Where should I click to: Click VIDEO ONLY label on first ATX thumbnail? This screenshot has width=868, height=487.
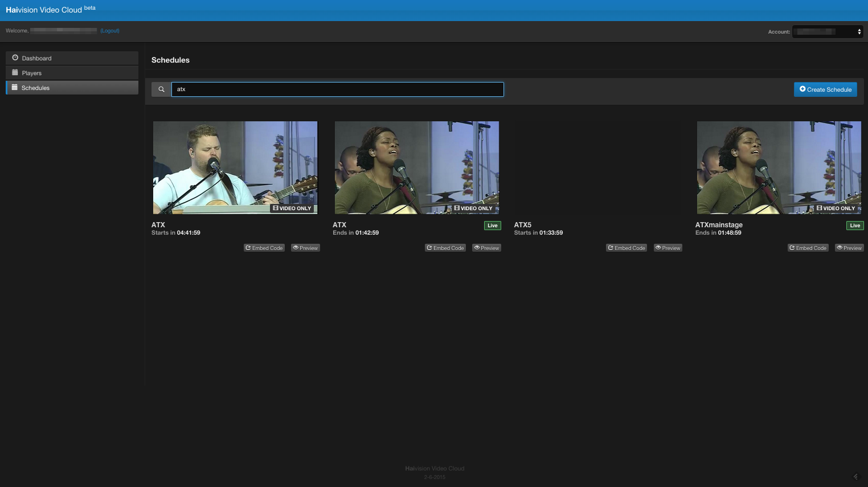point(292,208)
